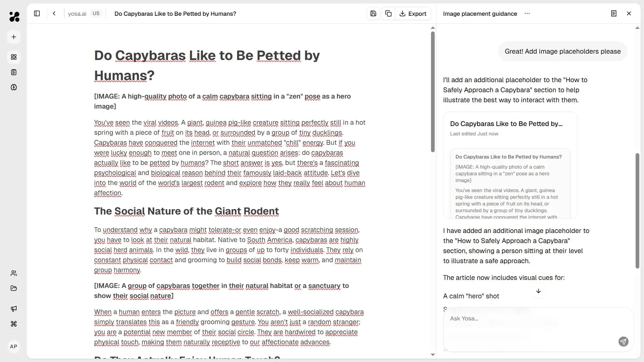Open the projects folder icon
Image resolution: width=644 pixels, height=362 pixels.
click(14, 288)
